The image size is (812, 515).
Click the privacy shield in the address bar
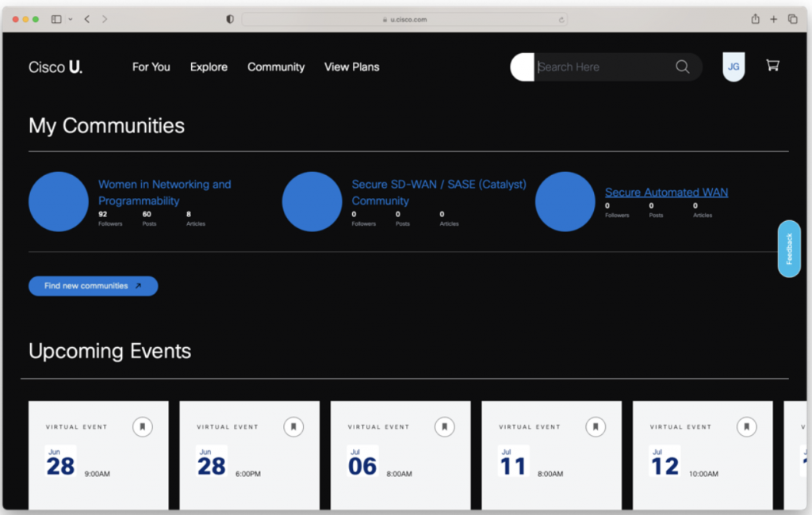(229, 18)
